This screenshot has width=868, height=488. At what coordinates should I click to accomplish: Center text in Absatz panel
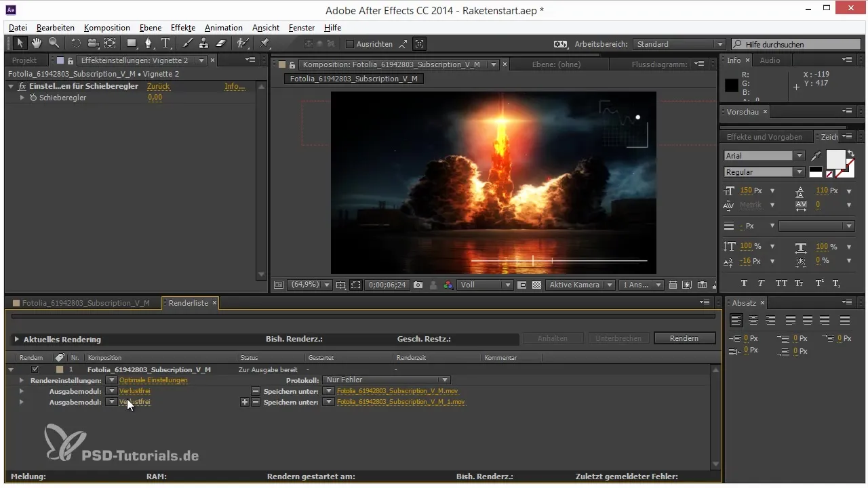[x=753, y=320]
